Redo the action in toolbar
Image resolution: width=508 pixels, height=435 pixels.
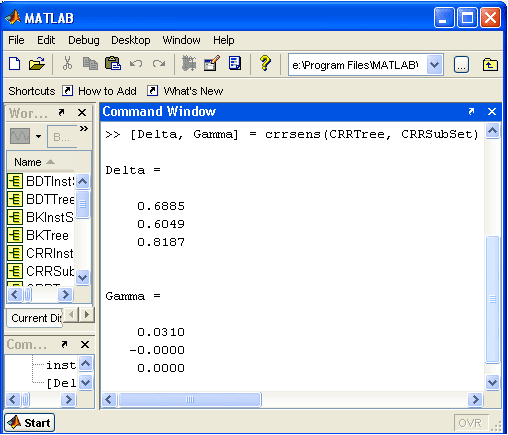tap(159, 64)
